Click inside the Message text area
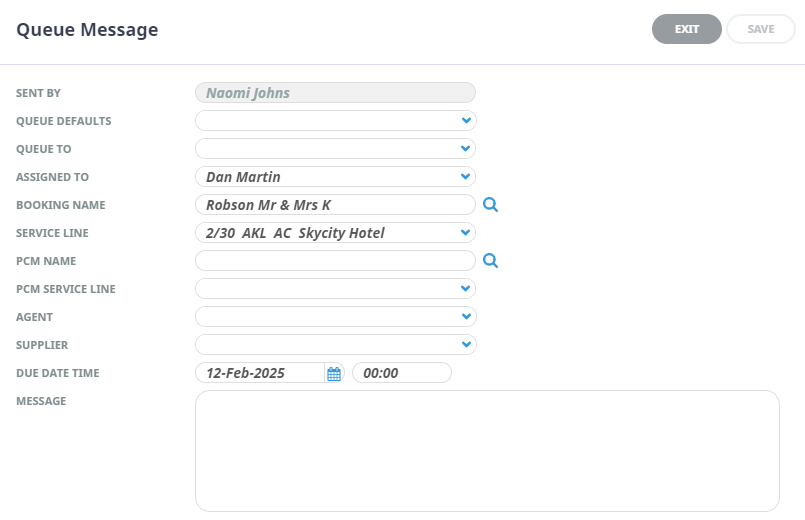Screen dimensions: 805x520 coord(487,451)
